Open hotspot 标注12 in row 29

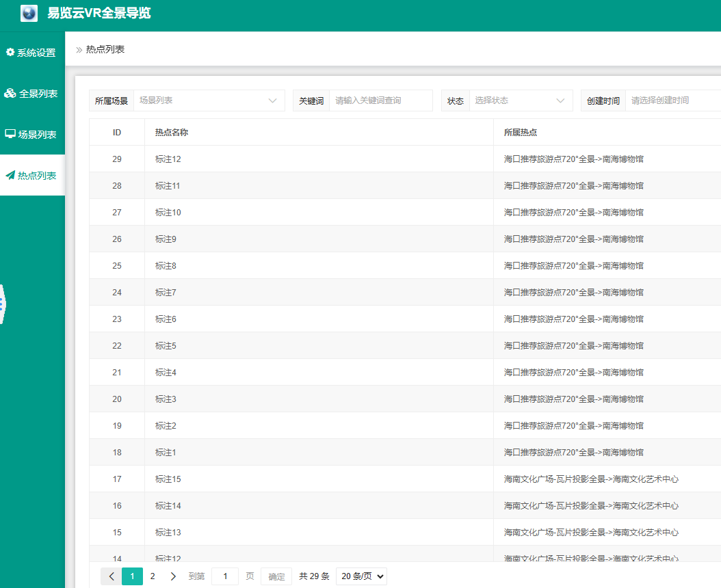pyautogui.click(x=167, y=159)
